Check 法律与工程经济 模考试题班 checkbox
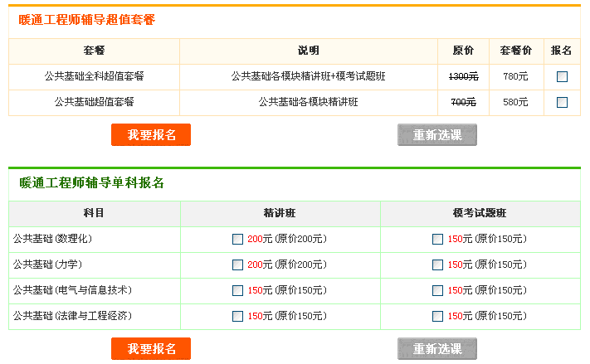 437,317
